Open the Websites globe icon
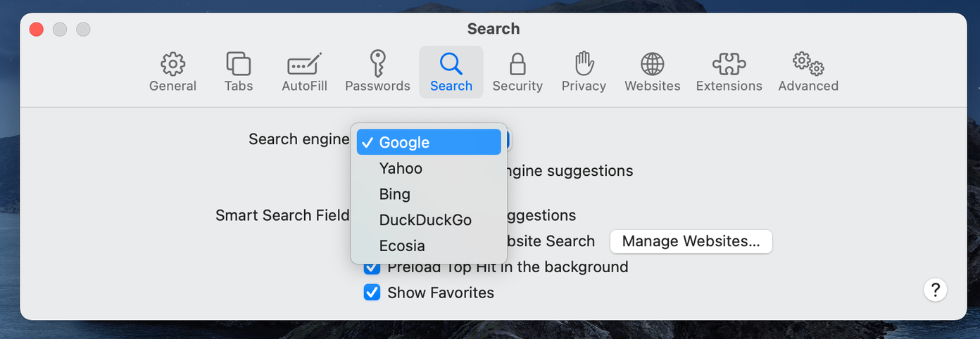This screenshot has height=339, width=980. tap(653, 64)
